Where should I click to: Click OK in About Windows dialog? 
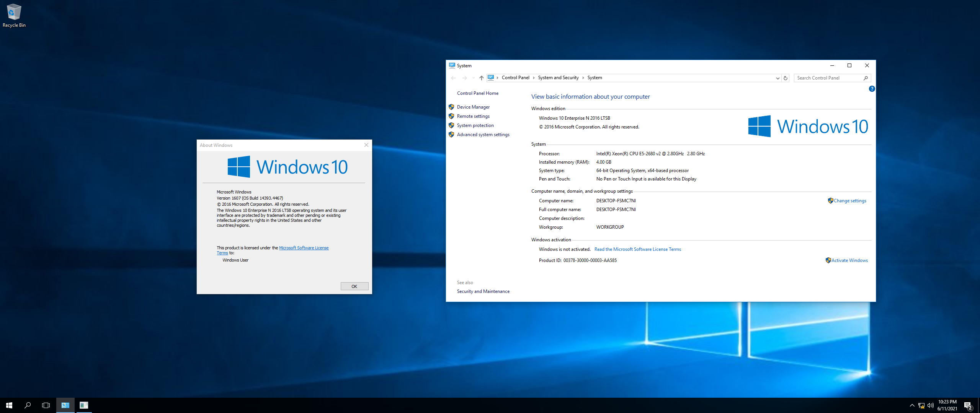click(x=354, y=286)
